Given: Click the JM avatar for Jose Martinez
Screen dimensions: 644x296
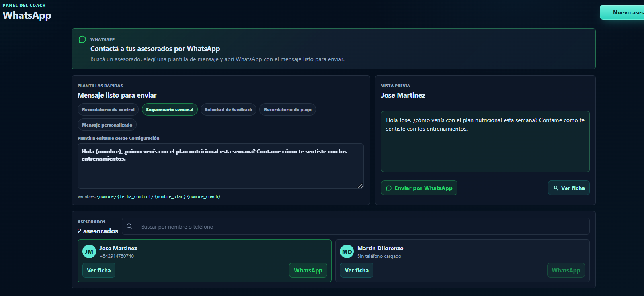Looking at the screenshot, I should click(x=89, y=252).
